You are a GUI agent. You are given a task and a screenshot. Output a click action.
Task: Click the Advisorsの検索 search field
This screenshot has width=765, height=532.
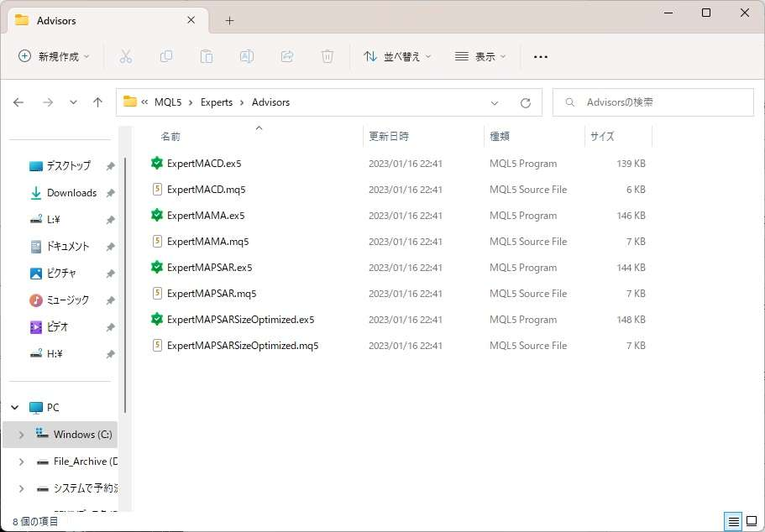pyautogui.click(x=652, y=102)
